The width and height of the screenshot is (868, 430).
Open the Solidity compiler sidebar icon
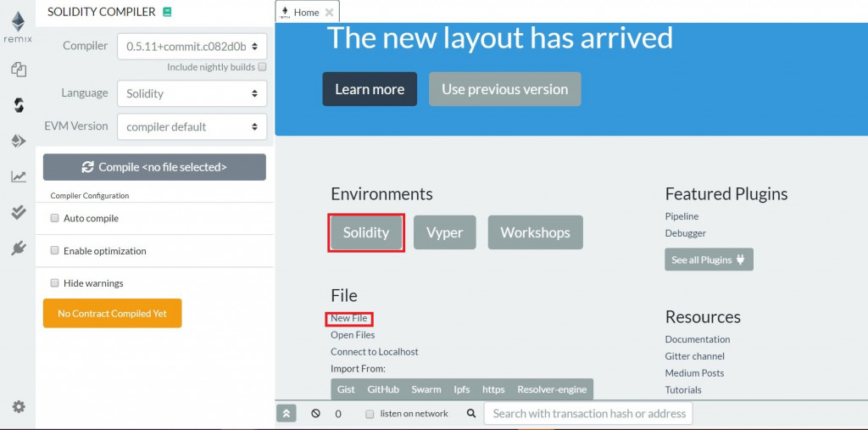coord(19,105)
